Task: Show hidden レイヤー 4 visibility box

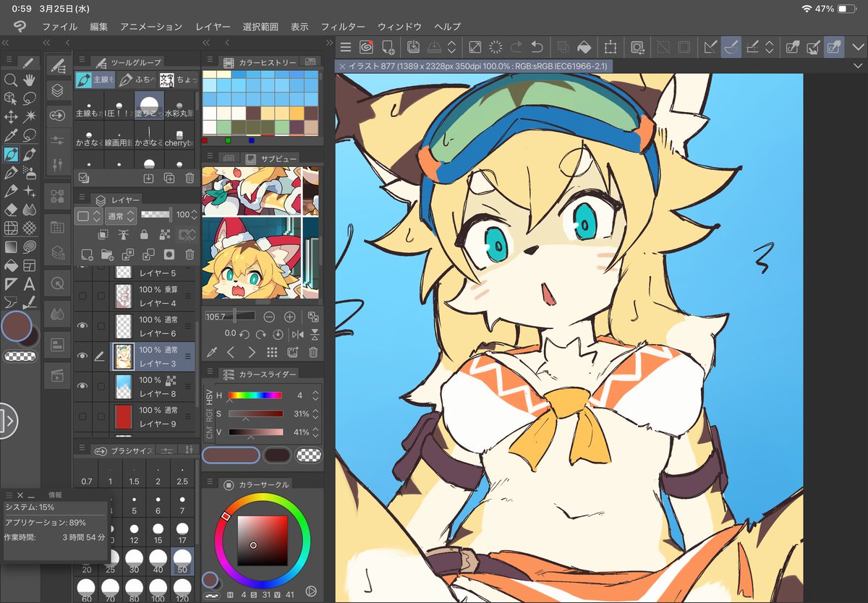Action: click(x=82, y=296)
